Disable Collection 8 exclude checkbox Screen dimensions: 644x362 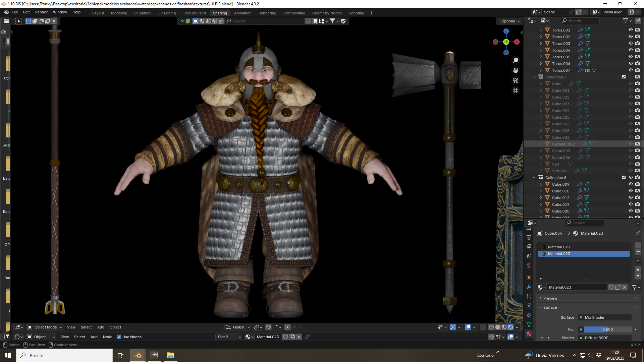[x=624, y=178]
